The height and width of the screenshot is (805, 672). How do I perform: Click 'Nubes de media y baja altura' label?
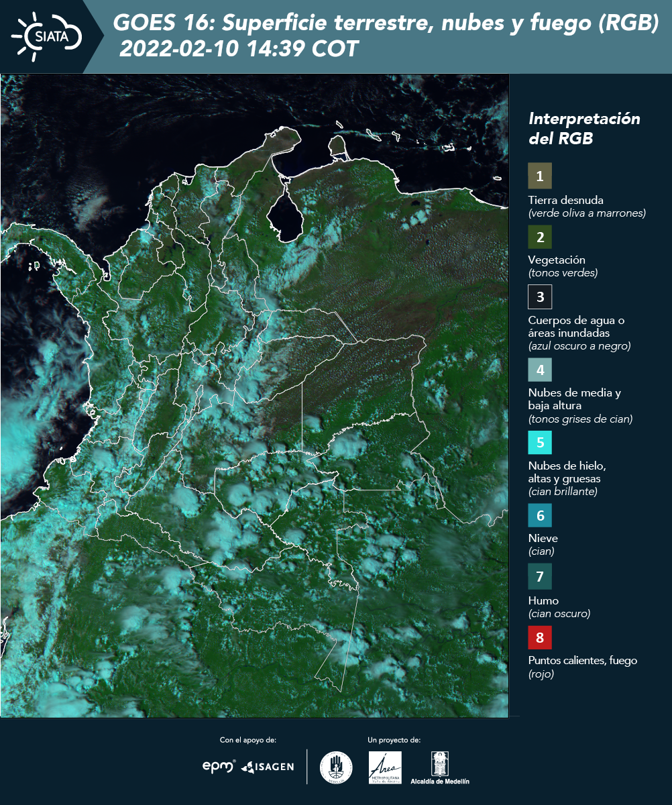[x=575, y=399]
